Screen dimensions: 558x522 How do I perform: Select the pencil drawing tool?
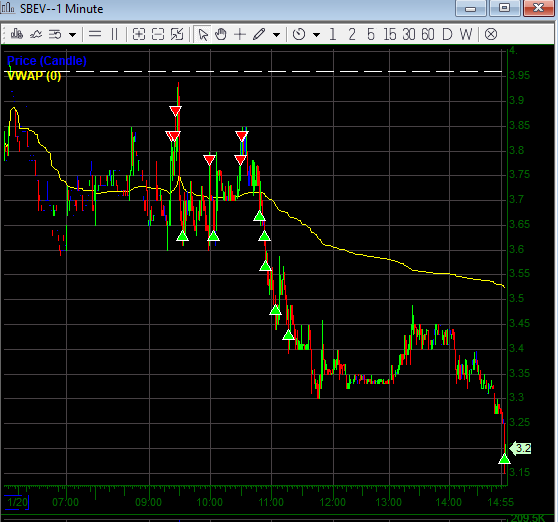click(x=259, y=35)
